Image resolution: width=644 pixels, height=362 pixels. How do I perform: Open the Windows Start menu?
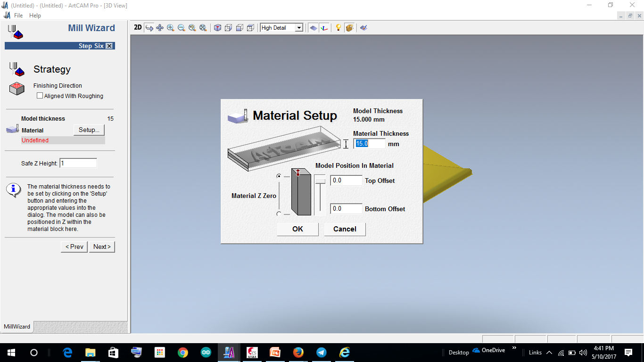click(11, 353)
